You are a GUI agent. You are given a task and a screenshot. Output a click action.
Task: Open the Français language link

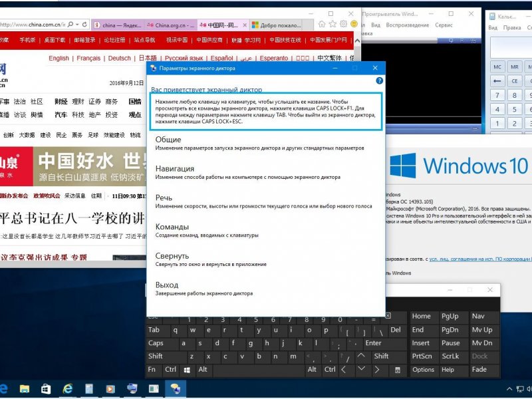[88, 58]
